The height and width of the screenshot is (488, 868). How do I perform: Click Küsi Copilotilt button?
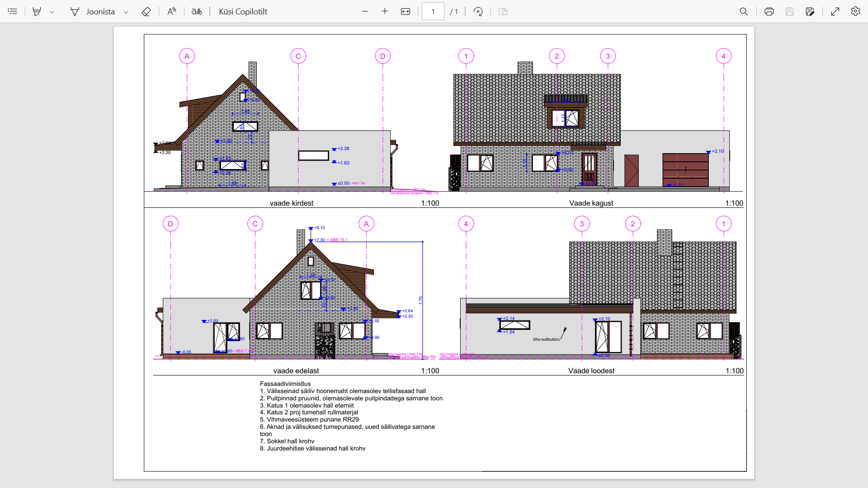click(x=243, y=11)
